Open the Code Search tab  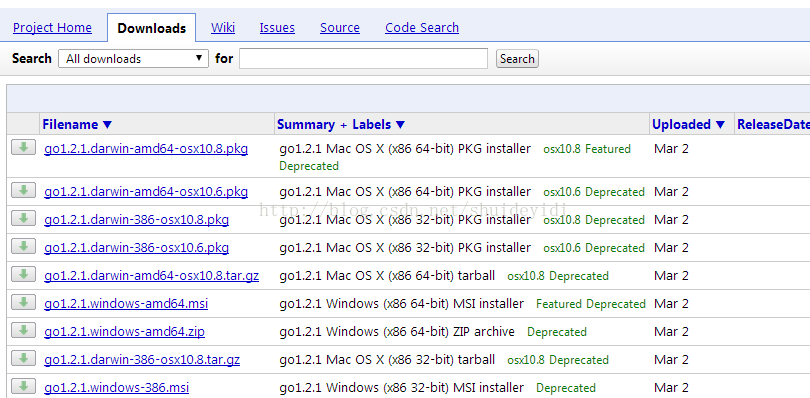[422, 27]
